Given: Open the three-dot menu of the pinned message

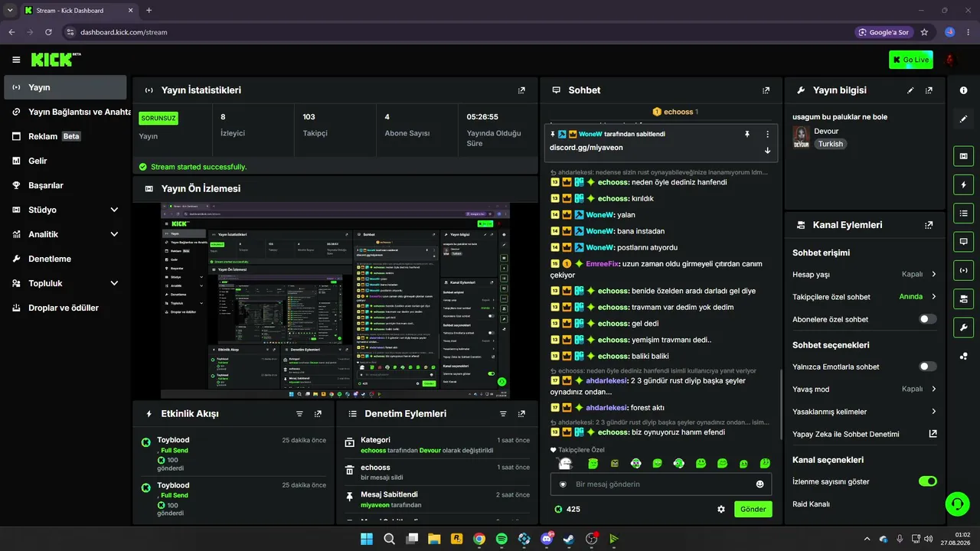Looking at the screenshot, I should pyautogui.click(x=768, y=134).
